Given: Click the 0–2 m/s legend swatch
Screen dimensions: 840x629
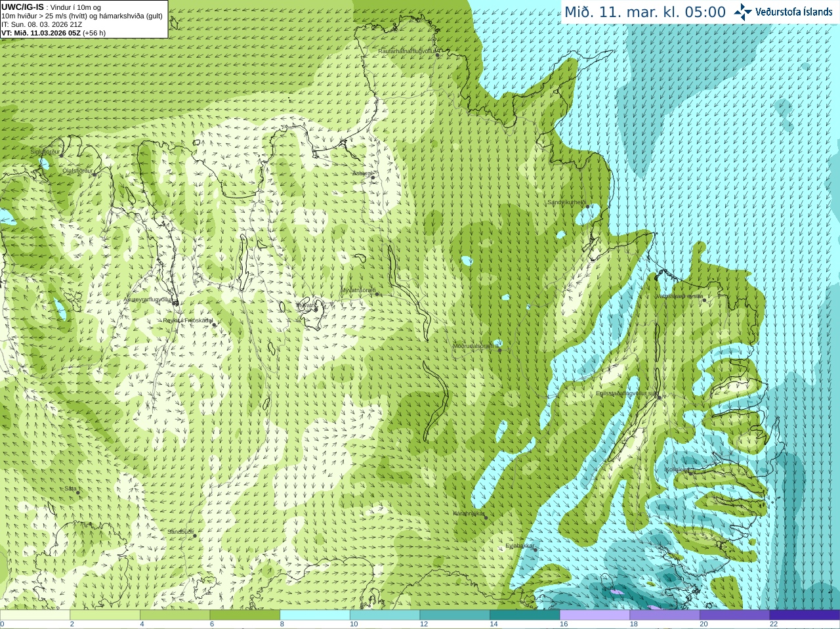Looking at the screenshot, I should pyautogui.click(x=35, y=615).
